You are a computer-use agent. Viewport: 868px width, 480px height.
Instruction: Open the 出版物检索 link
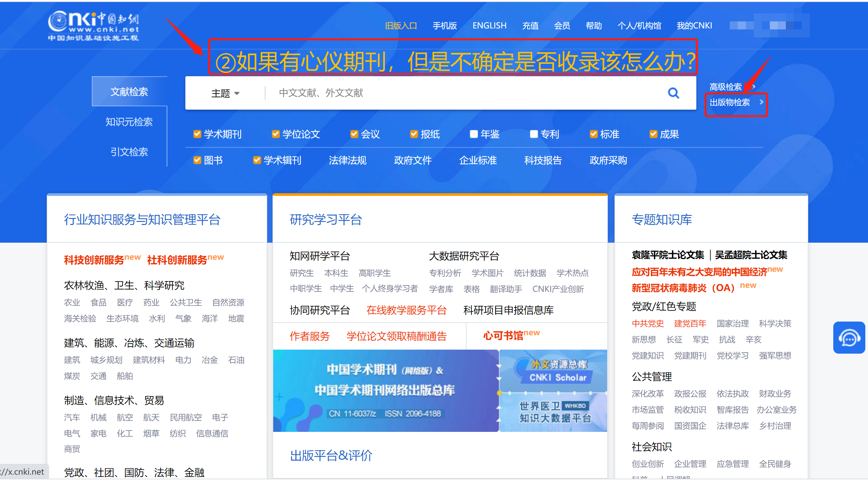pos(730,102)
